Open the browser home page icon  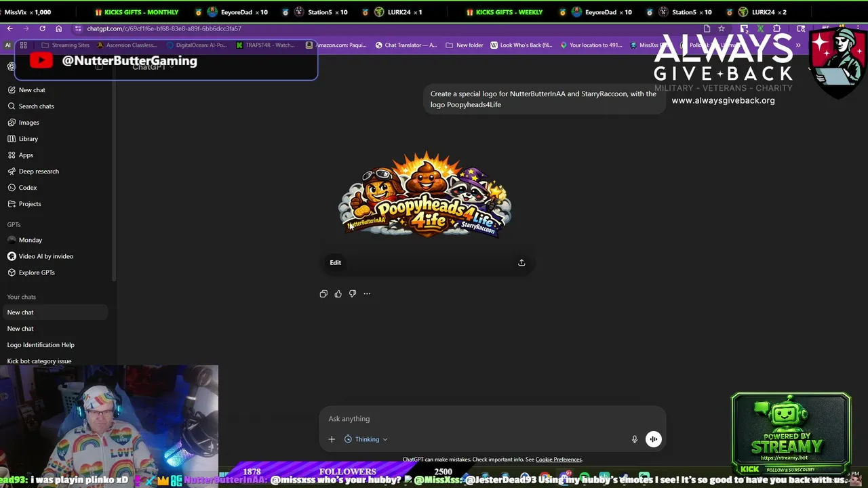[x=58, y=28]
